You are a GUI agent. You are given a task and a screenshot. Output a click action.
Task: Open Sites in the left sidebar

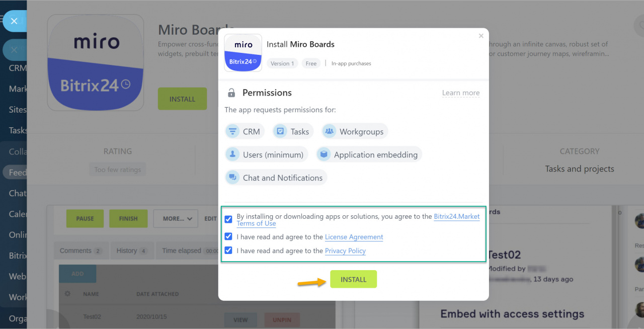tap(18, 109)
